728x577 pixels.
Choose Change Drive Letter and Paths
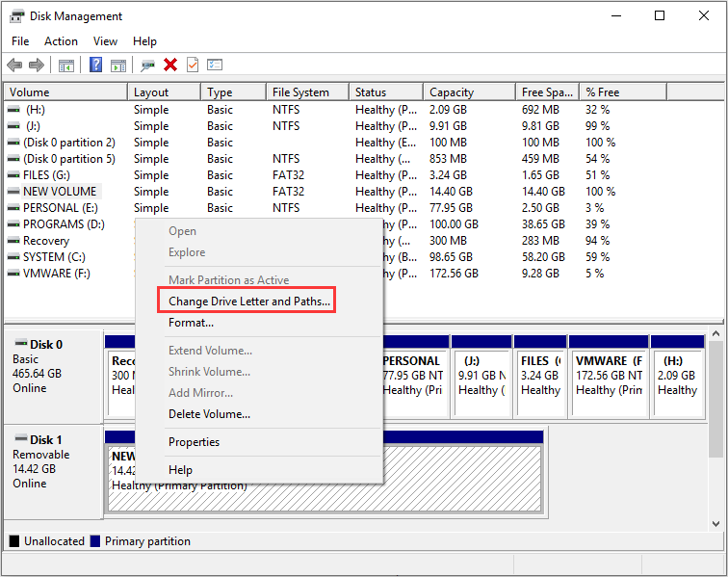pos(249,302)
